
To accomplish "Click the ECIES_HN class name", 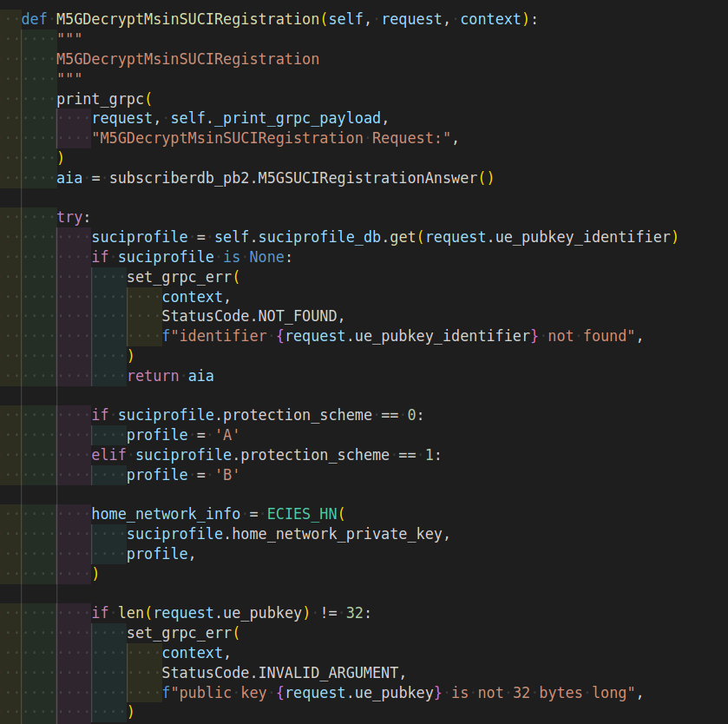I will pos(302,514).
